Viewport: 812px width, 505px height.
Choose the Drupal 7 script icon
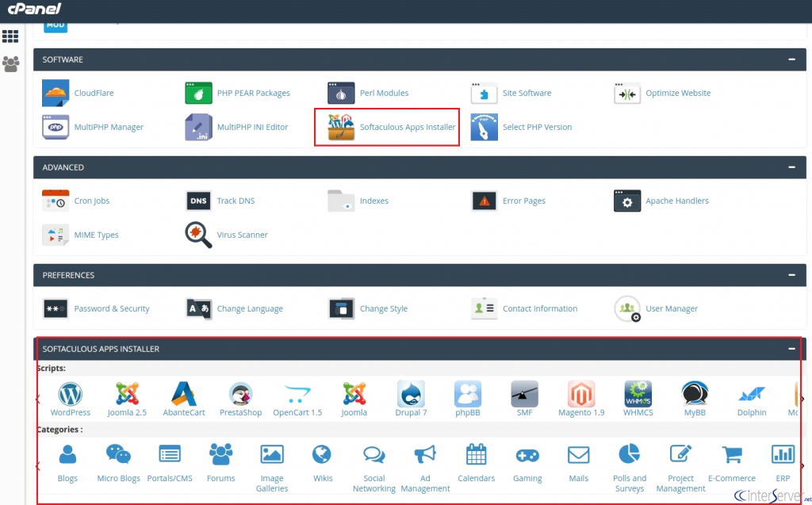(411, 394)
